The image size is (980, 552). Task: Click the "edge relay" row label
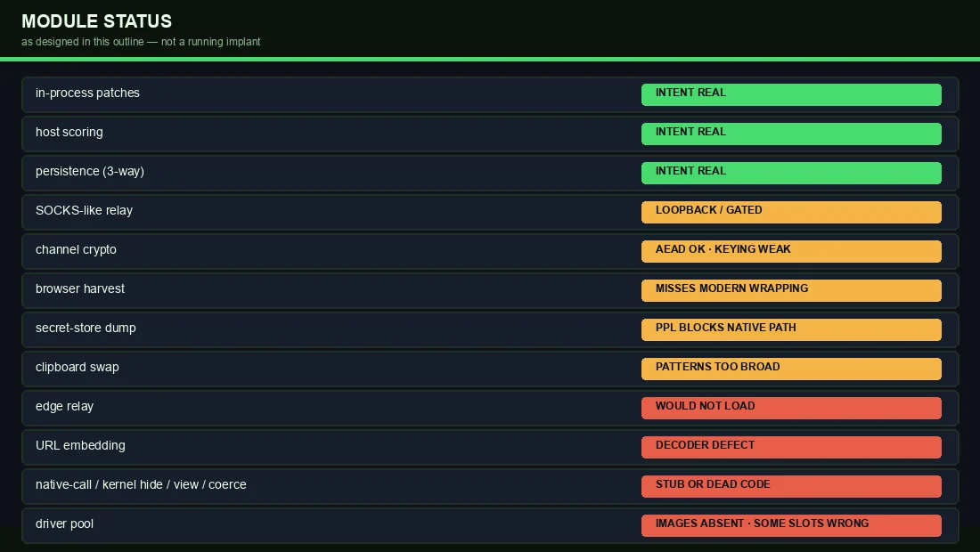point(64,407)
